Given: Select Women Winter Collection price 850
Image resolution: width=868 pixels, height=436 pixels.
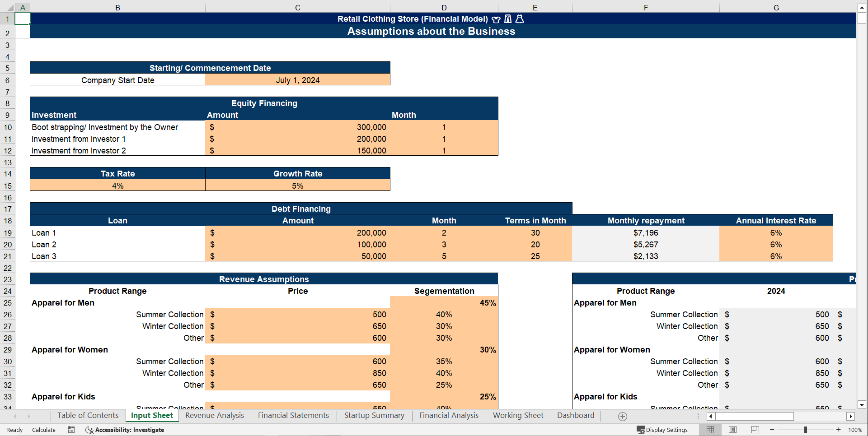Looking at the screenshot, I should pyautogui.click(x=297, y=373).
